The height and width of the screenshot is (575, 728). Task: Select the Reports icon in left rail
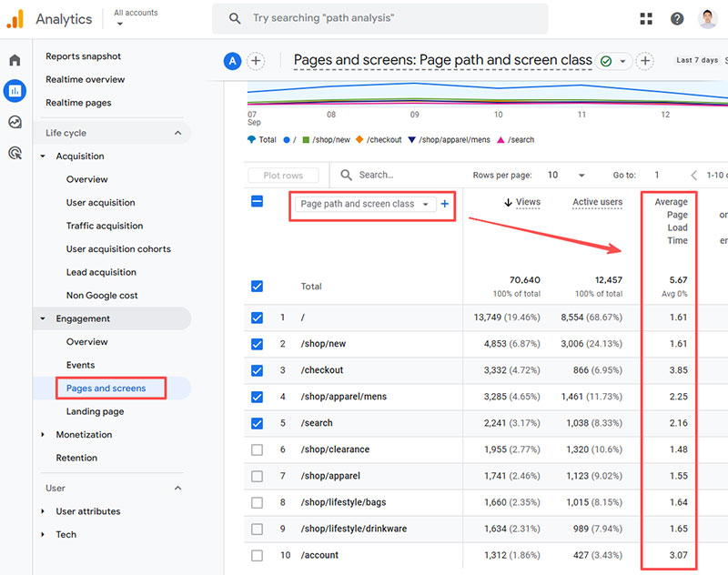click(15, 91)
